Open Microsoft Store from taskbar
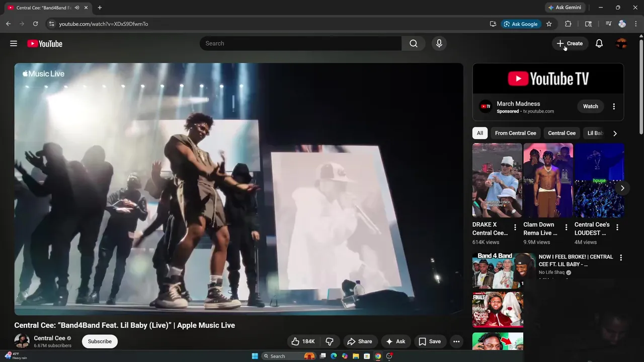Screen dimensions: 644x362 (x=367, y=356)
